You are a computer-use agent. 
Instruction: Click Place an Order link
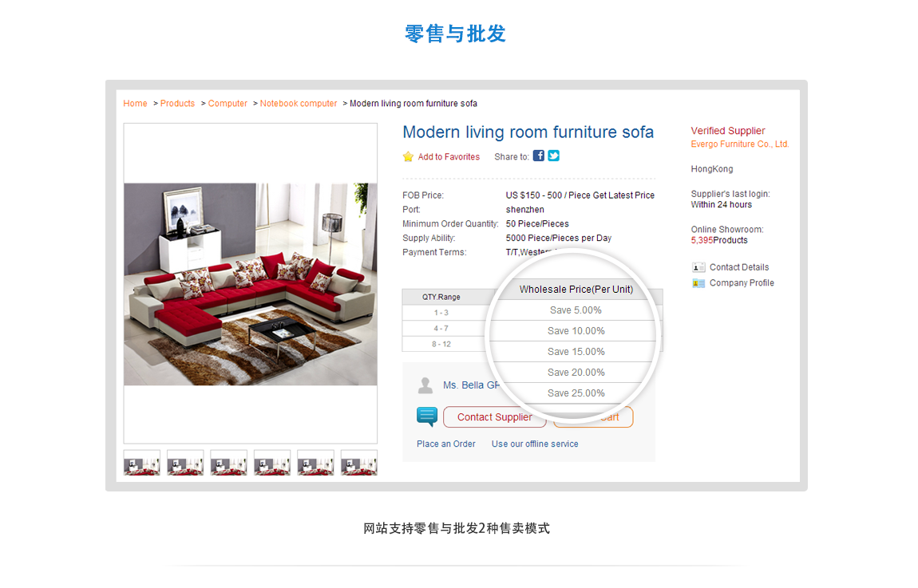(446, 444)
